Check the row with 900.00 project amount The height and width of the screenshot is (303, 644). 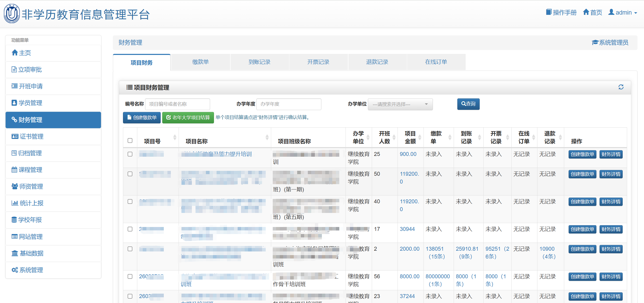point(130,154)
